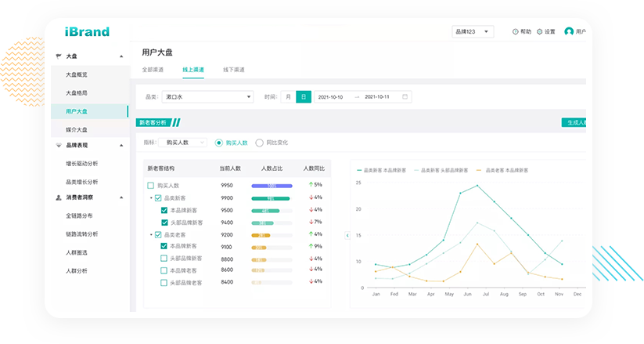Open 链路流转分析 in the sidebar
This screenshot has height=344, width=644.
tap(81, 234)
